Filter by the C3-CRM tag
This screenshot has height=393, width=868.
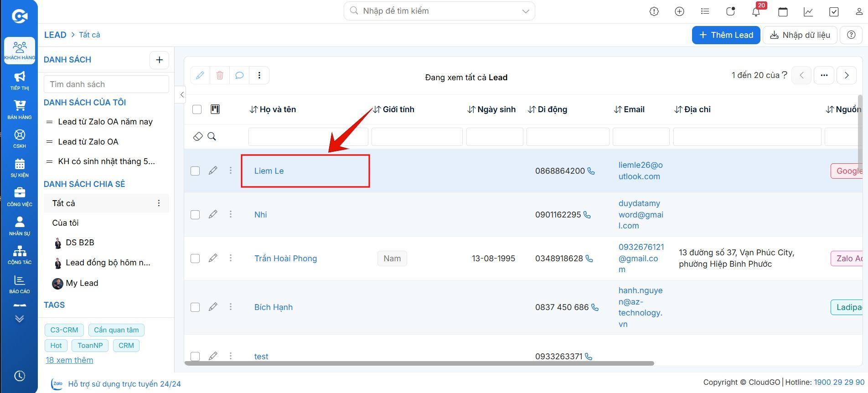tap(64, 330)
